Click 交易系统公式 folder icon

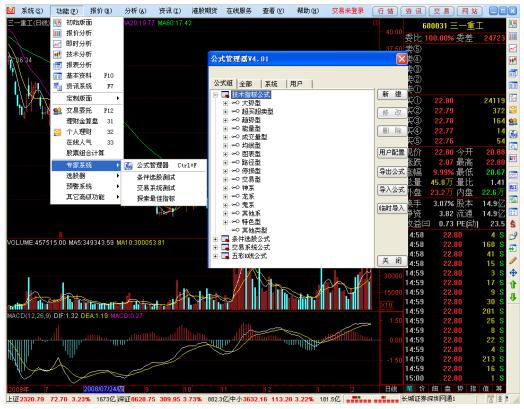(x=225, y=247)
